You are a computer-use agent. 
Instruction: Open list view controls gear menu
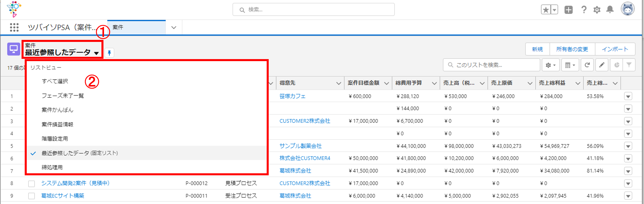[x=551, y=65]
